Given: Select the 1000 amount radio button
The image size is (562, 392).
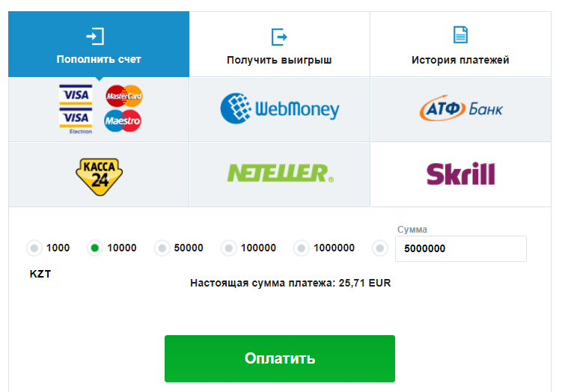Looking at the screenshot, I should pyautogui.click(x=34, y=248).
